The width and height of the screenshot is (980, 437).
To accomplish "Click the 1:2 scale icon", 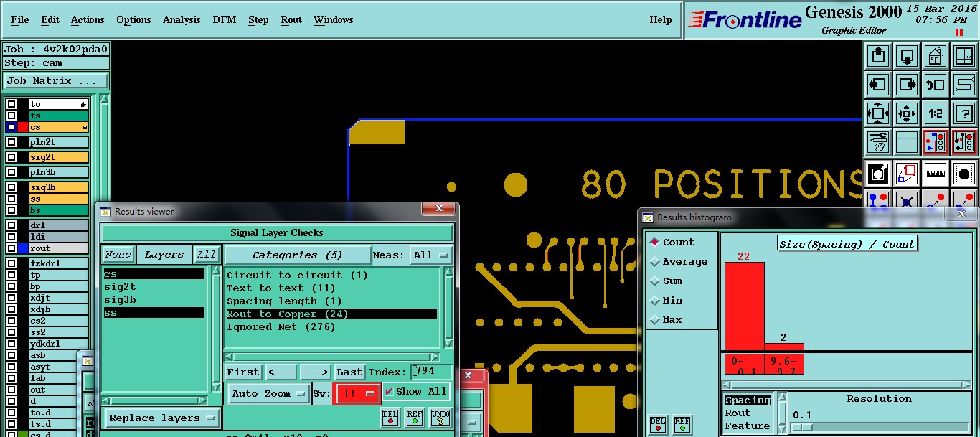I will (935, 113).
